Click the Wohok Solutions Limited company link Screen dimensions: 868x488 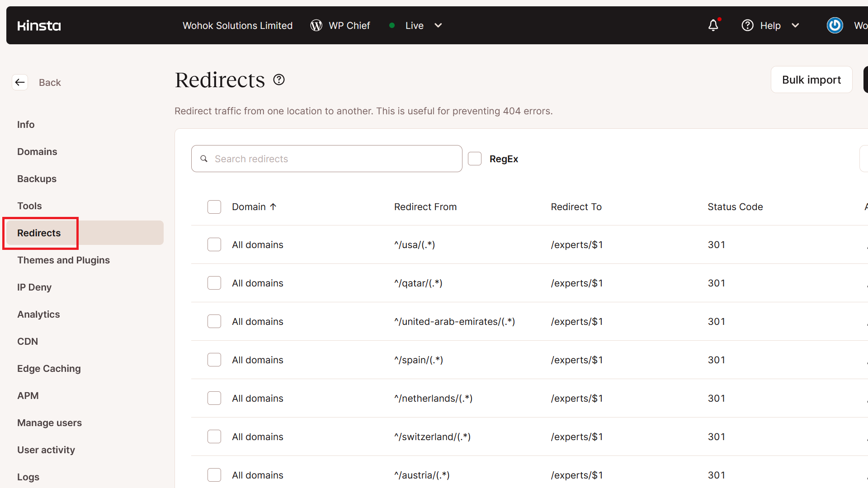click(237, 26)
